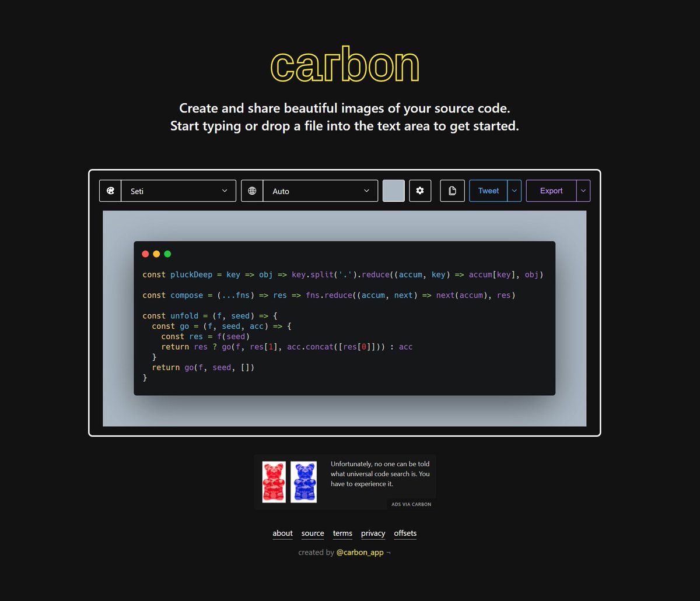Click the language globe icon
Screen dimensions: 700x601
252,191
